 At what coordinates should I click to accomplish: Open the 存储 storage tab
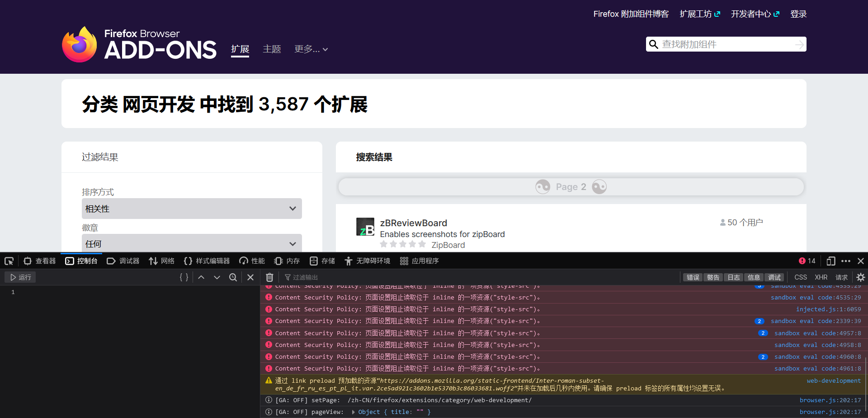(322, 261)
